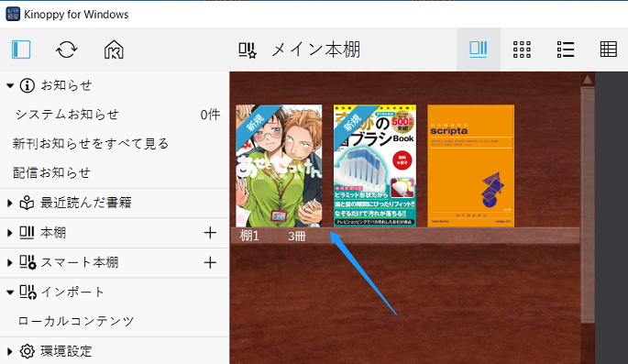
Task: Switch to table detail view
Action: (609, 50)
